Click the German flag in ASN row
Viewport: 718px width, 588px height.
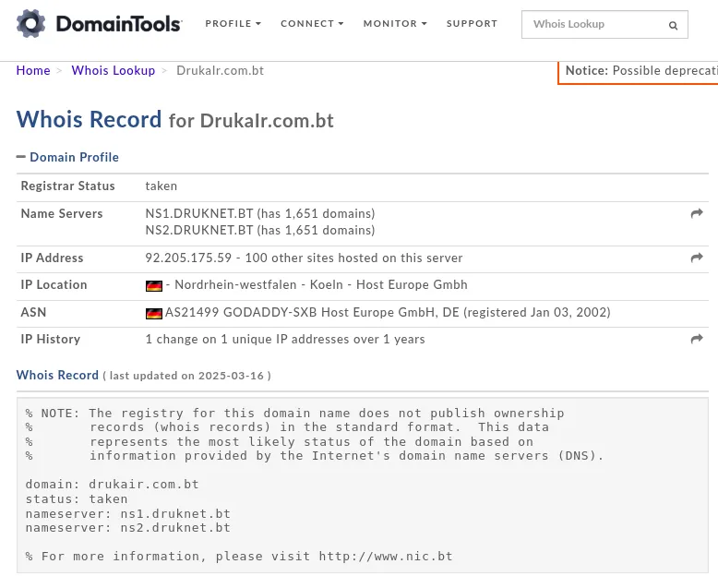click(154, 314)
